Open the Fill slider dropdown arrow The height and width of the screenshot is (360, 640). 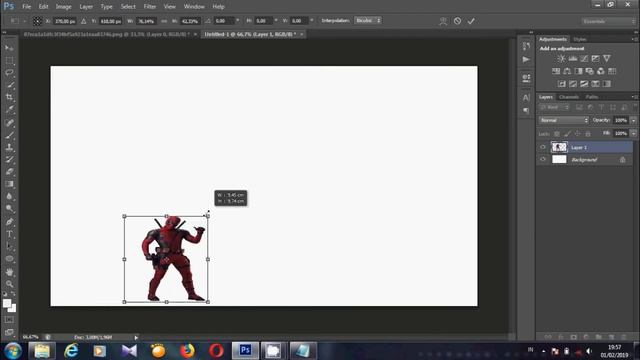click(633, 133)
